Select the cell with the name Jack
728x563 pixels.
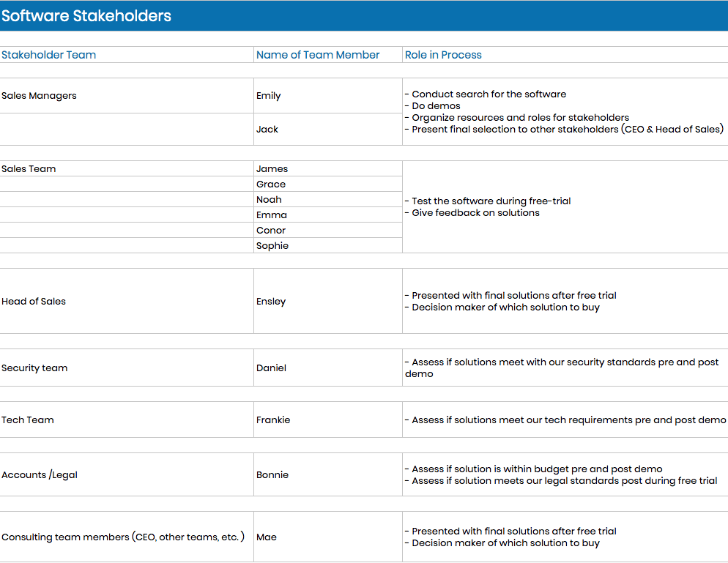coord(328,130)
